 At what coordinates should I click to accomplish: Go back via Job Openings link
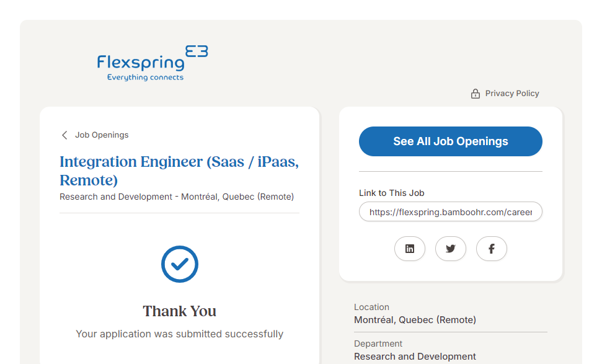click(x=102, y=135)
